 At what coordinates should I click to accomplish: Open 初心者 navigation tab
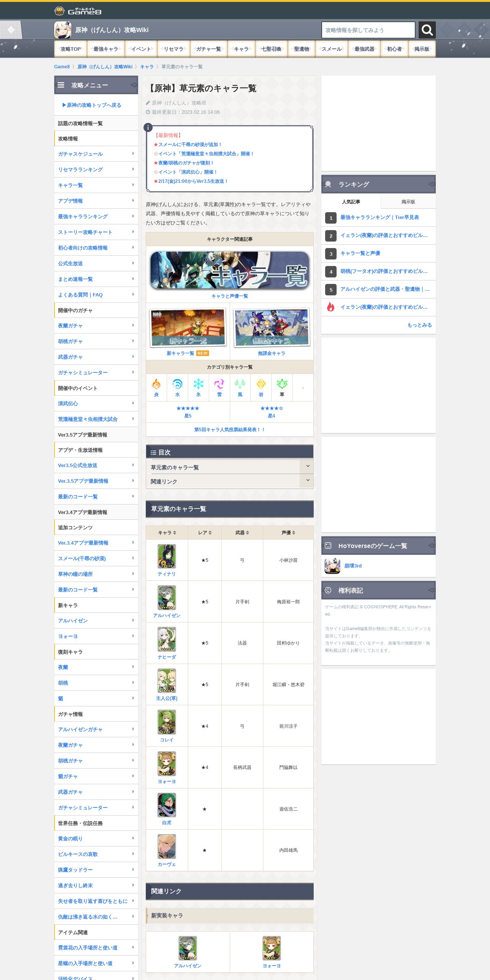(394, 49)
